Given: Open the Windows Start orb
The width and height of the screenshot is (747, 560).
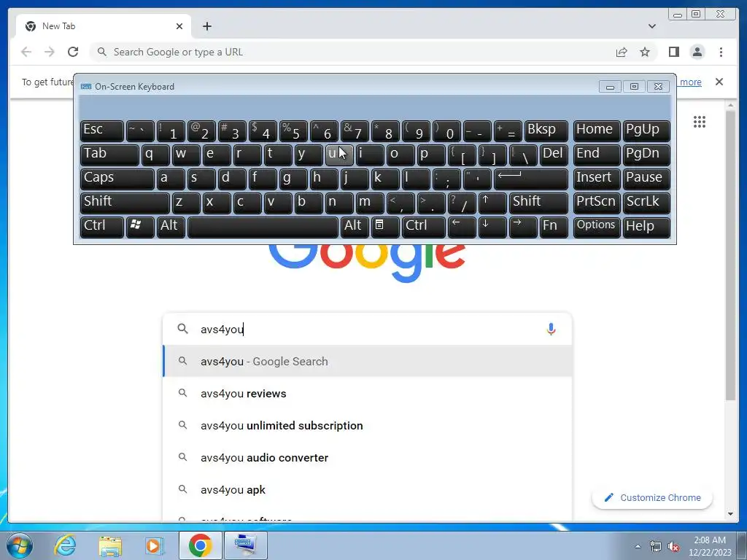Looking at the screenshot, I should coord(20,545).
